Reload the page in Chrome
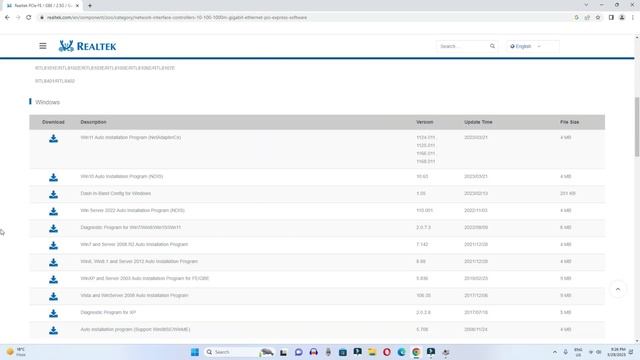This screenshot has width=640, height=360. point(29,18)
